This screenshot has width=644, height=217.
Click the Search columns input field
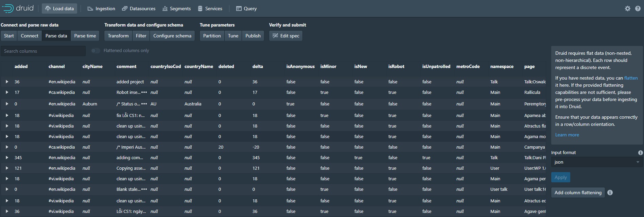coord(43,51)
